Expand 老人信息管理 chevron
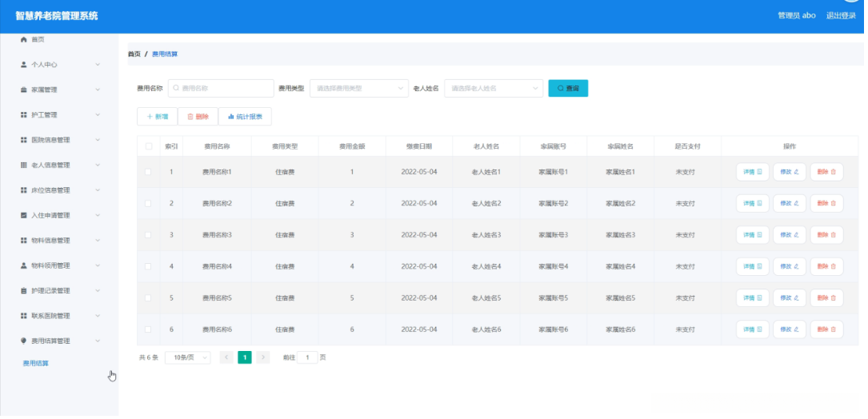868x419 pixels. coord(98,165)
